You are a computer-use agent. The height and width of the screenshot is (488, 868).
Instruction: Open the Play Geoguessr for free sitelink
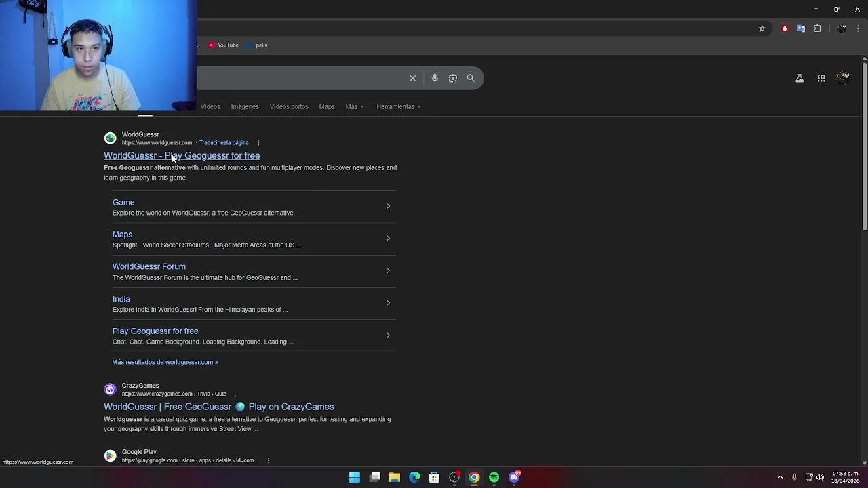pyautogui.click(x=155, y=331)
